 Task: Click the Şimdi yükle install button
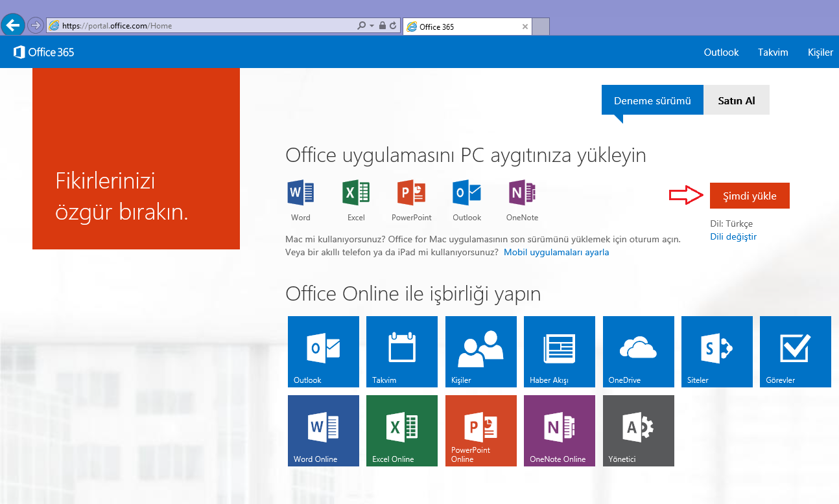(750, 196)
